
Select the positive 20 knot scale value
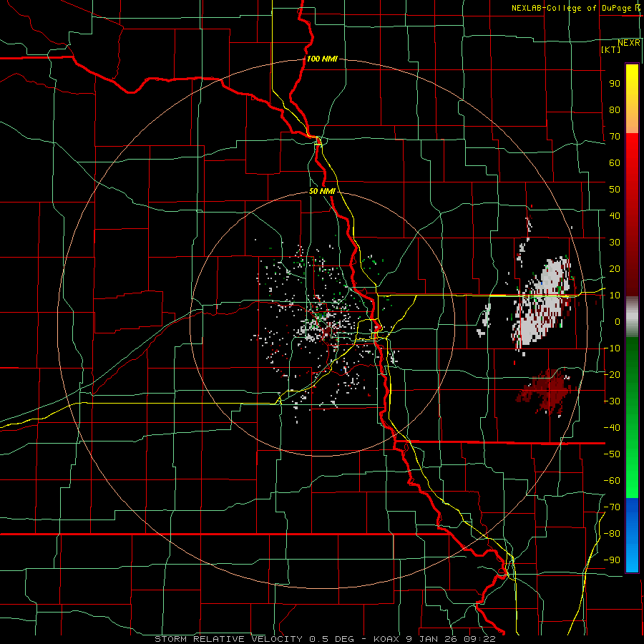615,268
